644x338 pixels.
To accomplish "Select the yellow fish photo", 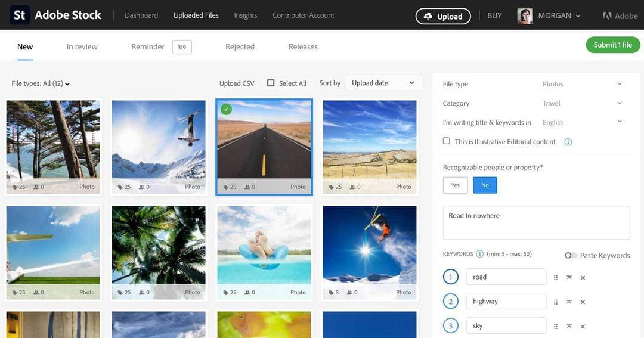I will click(x=264, y=324).
